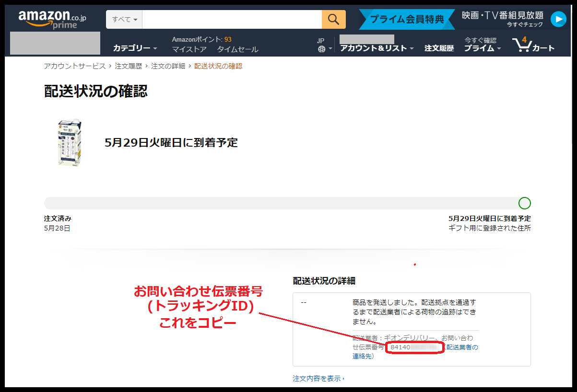The image size is (577, 392).
Task: Click the orange search magnifier button
Action: [x=333, y=20]
